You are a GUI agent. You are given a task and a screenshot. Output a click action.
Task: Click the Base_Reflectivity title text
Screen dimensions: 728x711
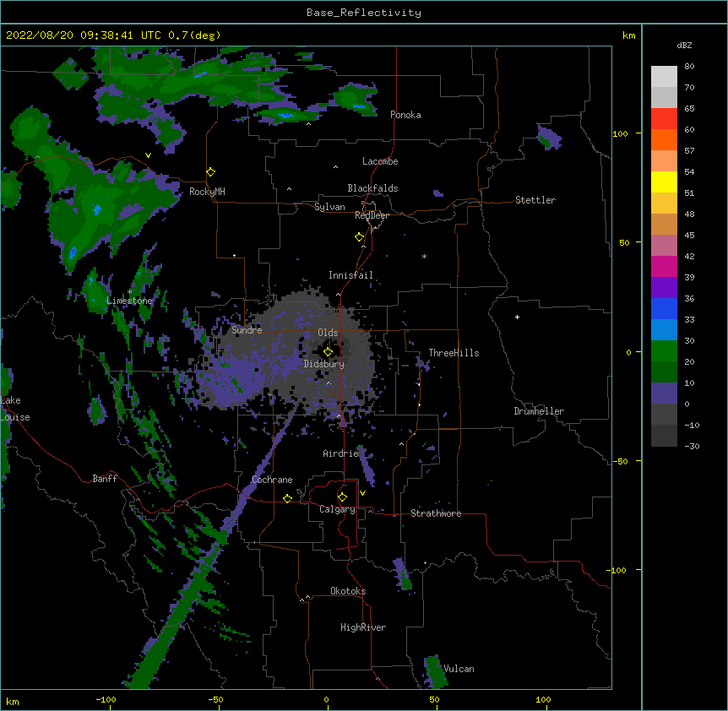(x=364, y=13)
